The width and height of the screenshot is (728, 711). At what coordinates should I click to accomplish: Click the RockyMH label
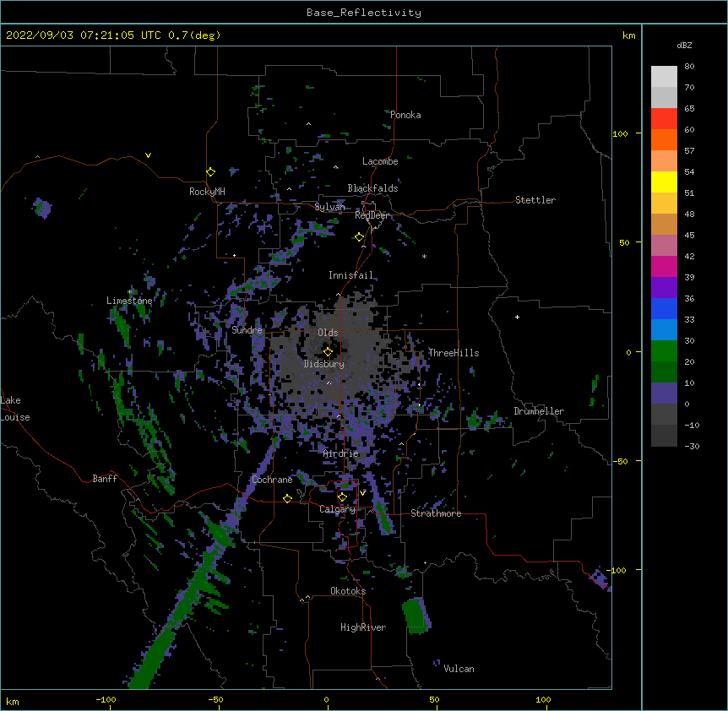coord(207,192)
